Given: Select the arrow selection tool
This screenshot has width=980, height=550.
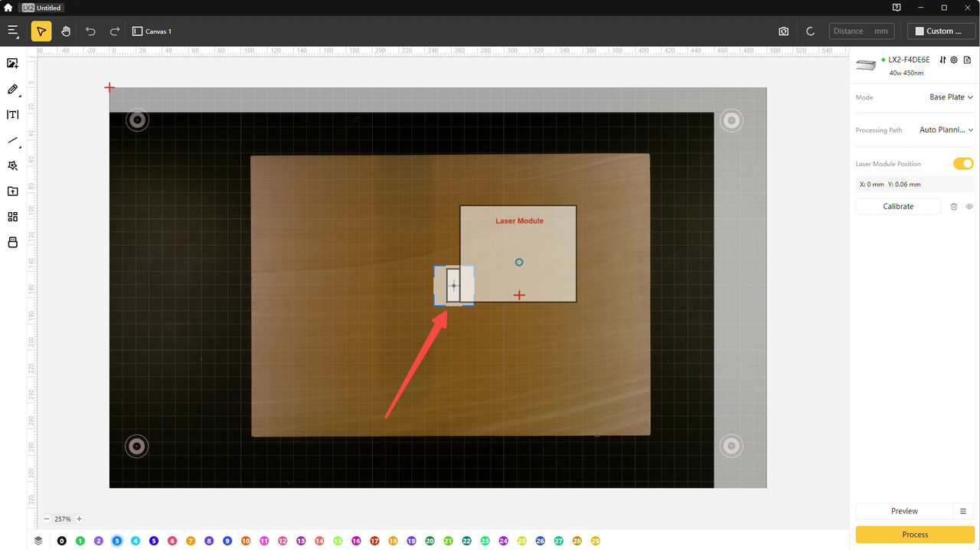Looking at the screenshot, I should 41,31.
